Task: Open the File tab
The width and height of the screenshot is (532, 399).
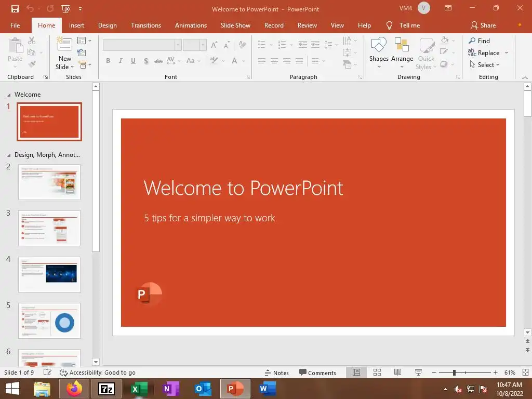Action: point(15,25)
